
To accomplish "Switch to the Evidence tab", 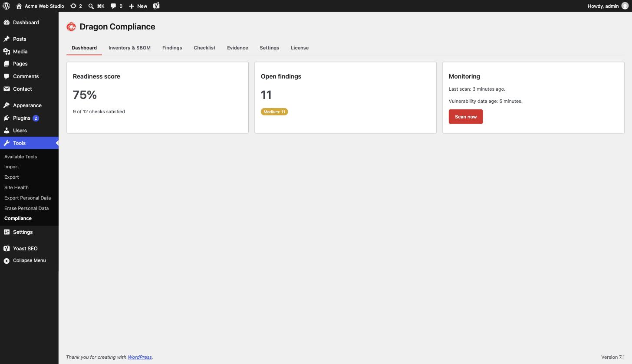I will (x=237, y=48).
